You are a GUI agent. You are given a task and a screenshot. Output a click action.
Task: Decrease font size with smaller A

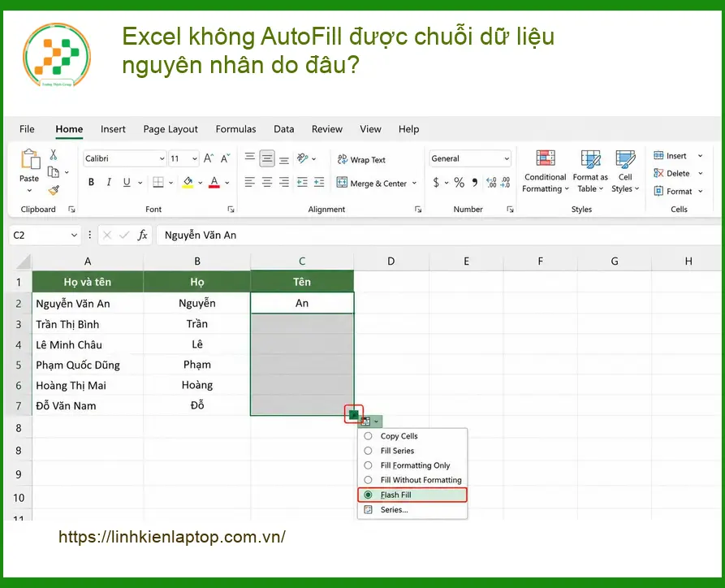[225, 158]
